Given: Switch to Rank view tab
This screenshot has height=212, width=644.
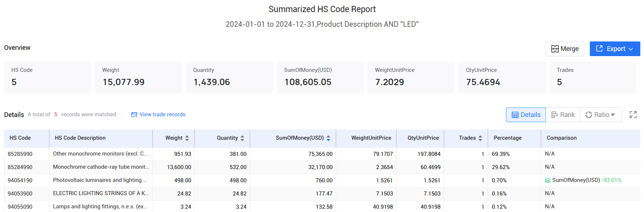Looking at the screenshot, I should [563, 115].
